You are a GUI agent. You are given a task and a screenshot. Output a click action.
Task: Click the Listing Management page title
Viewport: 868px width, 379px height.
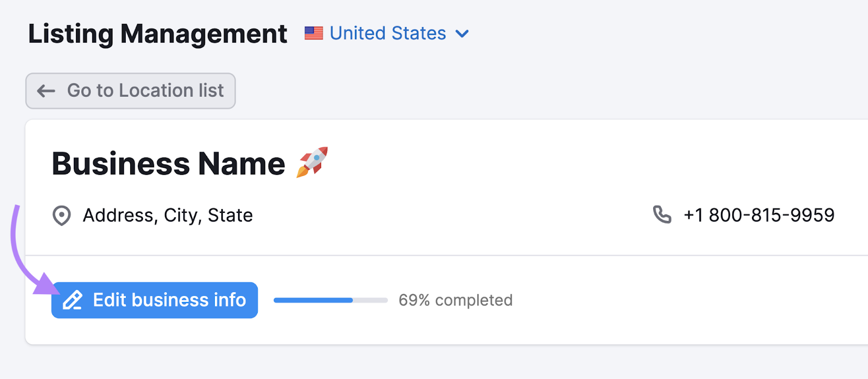pos(157,34)
